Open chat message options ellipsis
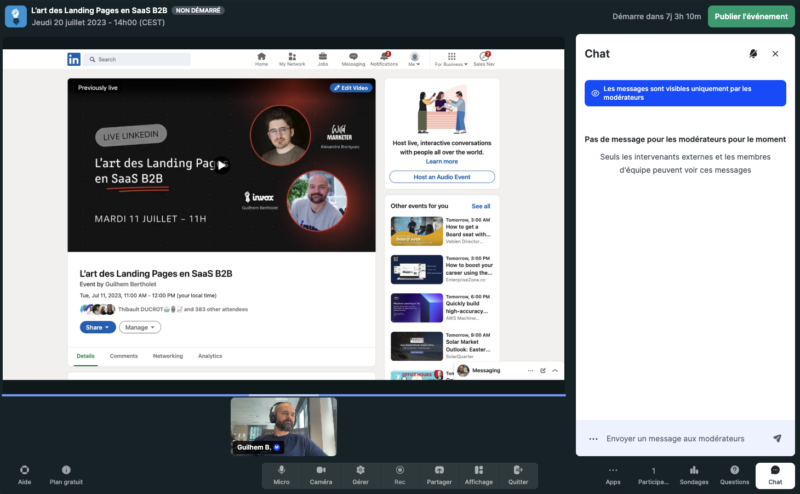The image size is (800, 494). (593, 438)
